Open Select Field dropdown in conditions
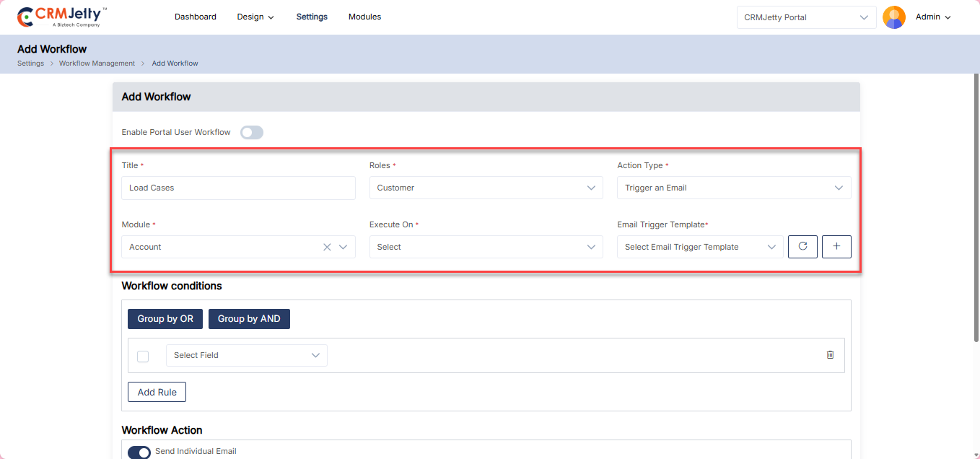The image size is (980, 459). [246, 355]
